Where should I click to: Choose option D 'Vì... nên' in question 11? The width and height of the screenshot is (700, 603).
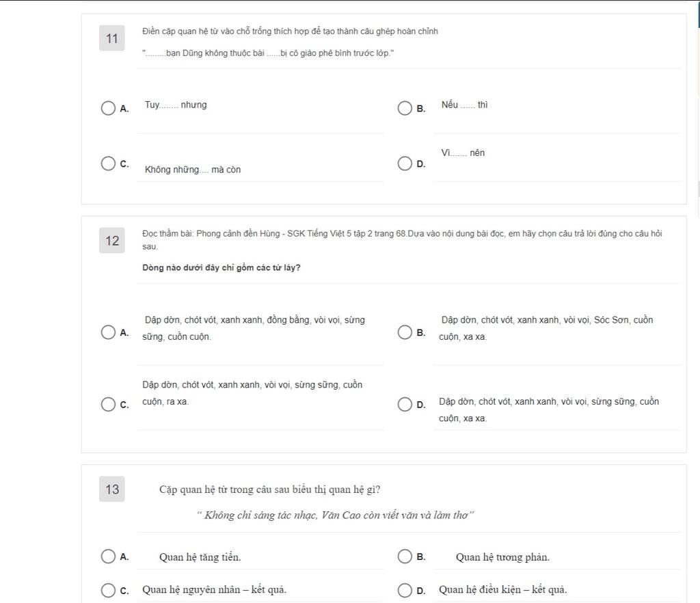405,163
